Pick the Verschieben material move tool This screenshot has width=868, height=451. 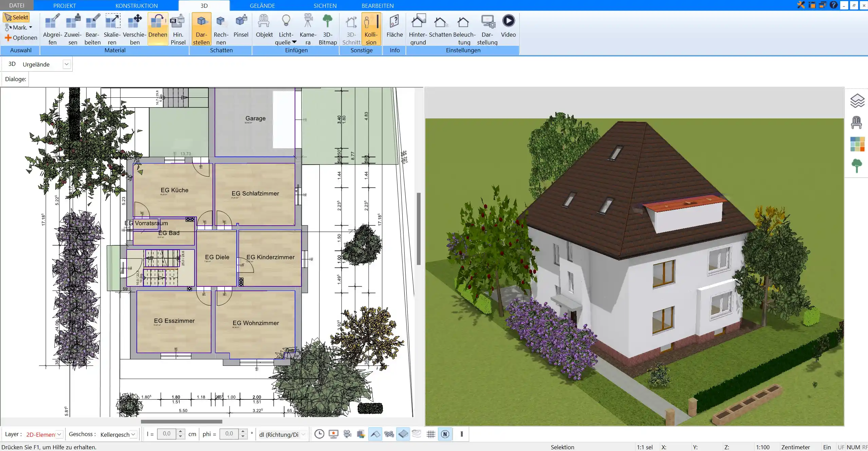tap(134, 29)
